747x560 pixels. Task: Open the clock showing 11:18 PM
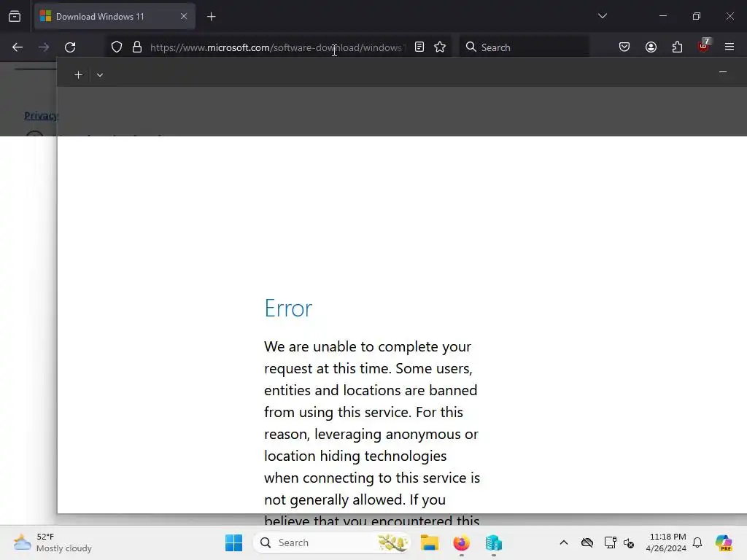click(x=666, y=542)
